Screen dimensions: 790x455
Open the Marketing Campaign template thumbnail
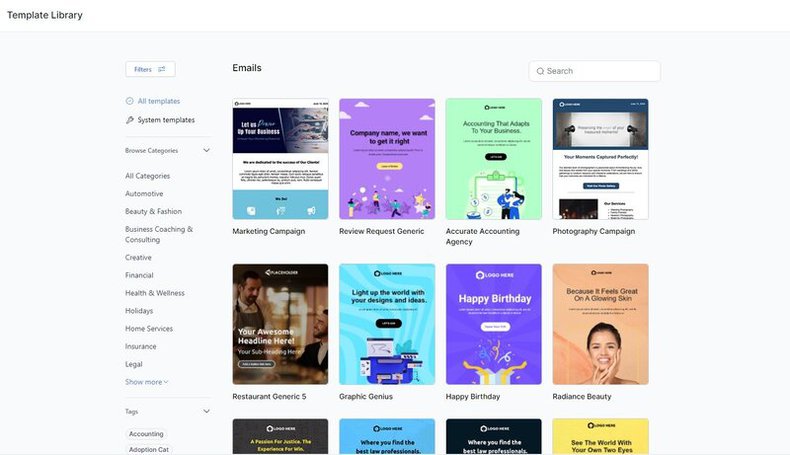(x=280, y=159)
